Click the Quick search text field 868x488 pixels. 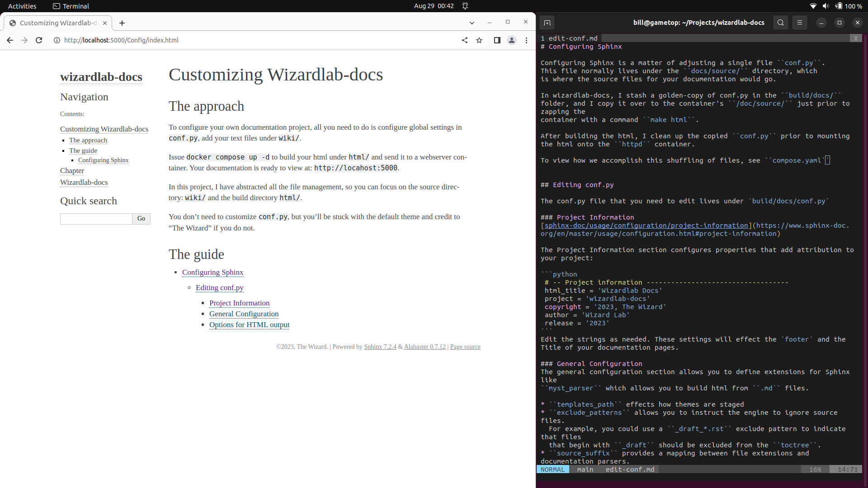click(x=96, y=219)
